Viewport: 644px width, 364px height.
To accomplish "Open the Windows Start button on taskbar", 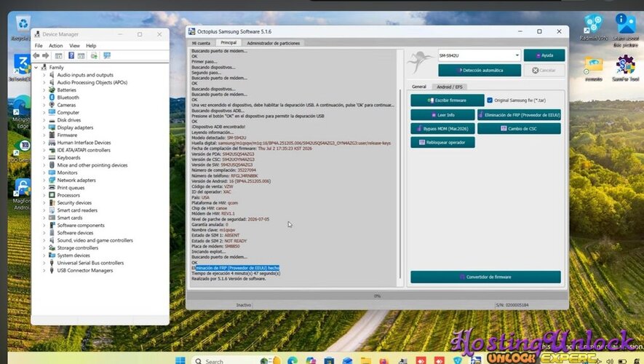I will [x=180, y=360].
